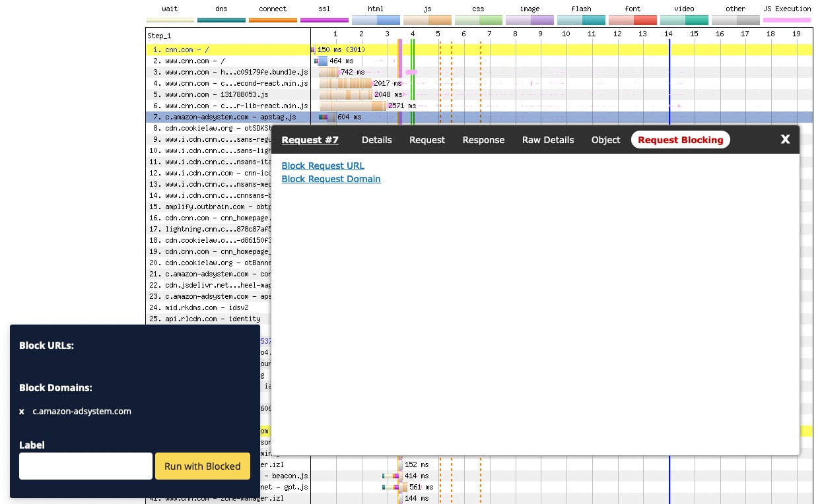The image size is (820, 504).
Task: View the Response tab
Action: pyautogui.click(x=483, y=140)
